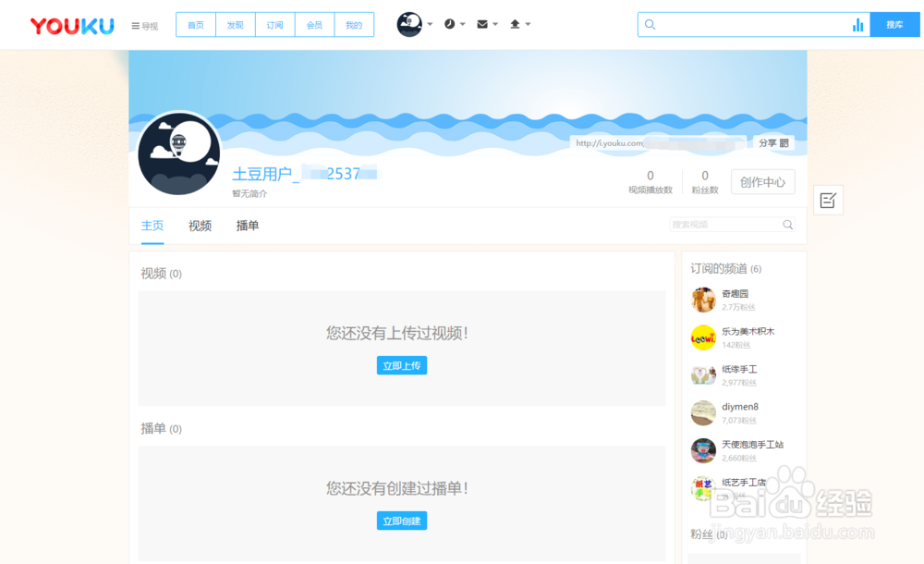Click the 分享 share button

coord(773,142)
